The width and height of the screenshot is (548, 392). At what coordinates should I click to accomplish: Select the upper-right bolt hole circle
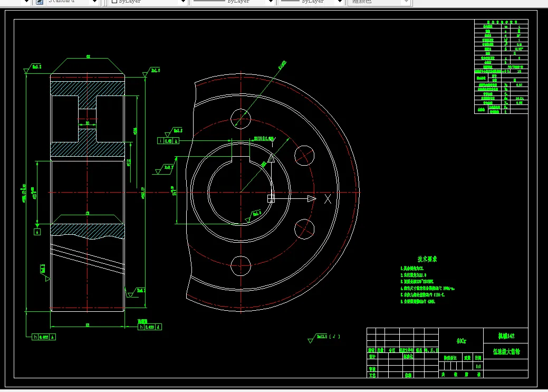point(304,156)
